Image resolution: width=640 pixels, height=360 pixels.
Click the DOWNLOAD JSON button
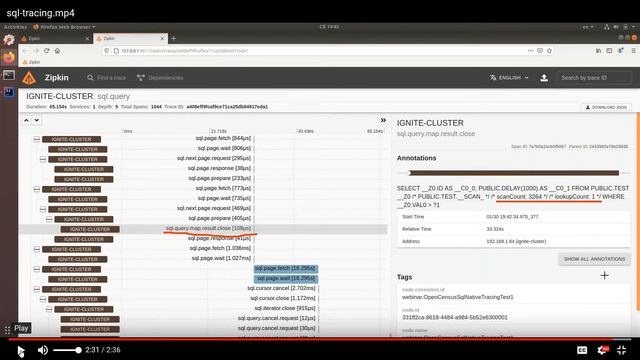click(x=606, y=107)
